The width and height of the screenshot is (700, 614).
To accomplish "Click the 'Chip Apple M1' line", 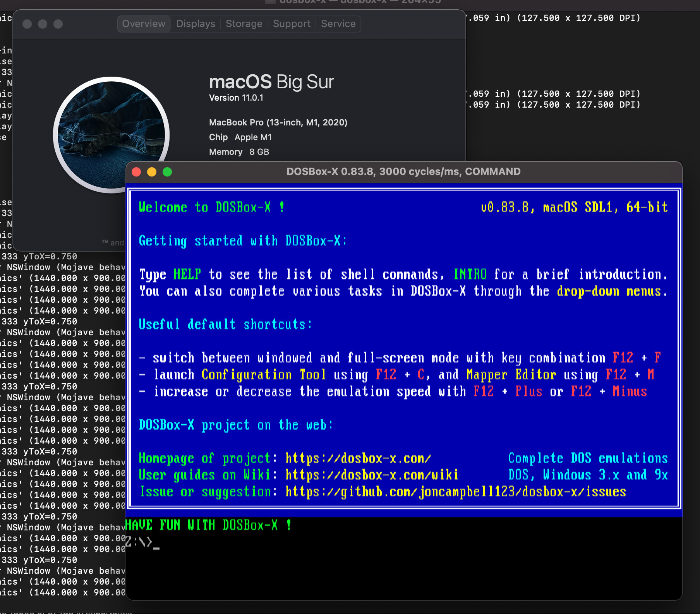I will 240,137.
